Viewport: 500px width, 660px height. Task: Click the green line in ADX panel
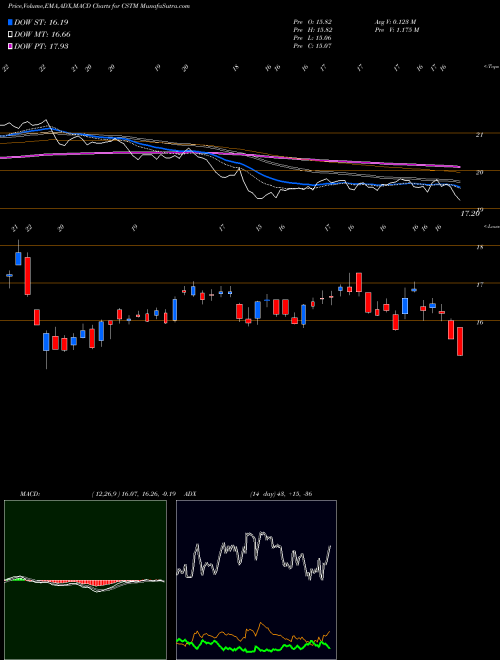(253, 646)
